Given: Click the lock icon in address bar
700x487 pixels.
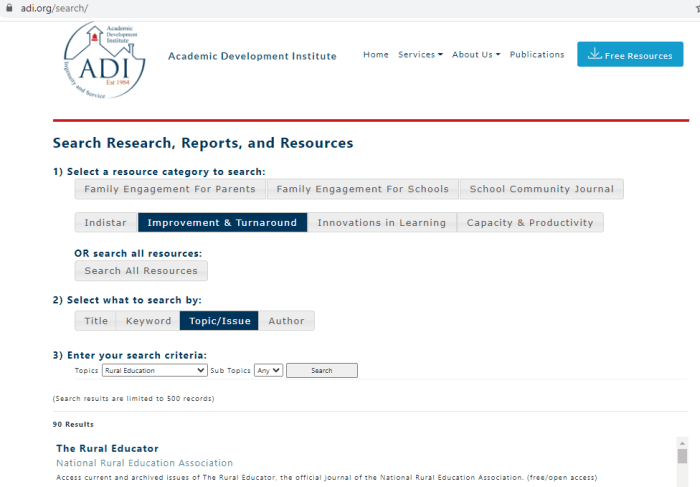Looking at the screenshot, I should 9,8.
